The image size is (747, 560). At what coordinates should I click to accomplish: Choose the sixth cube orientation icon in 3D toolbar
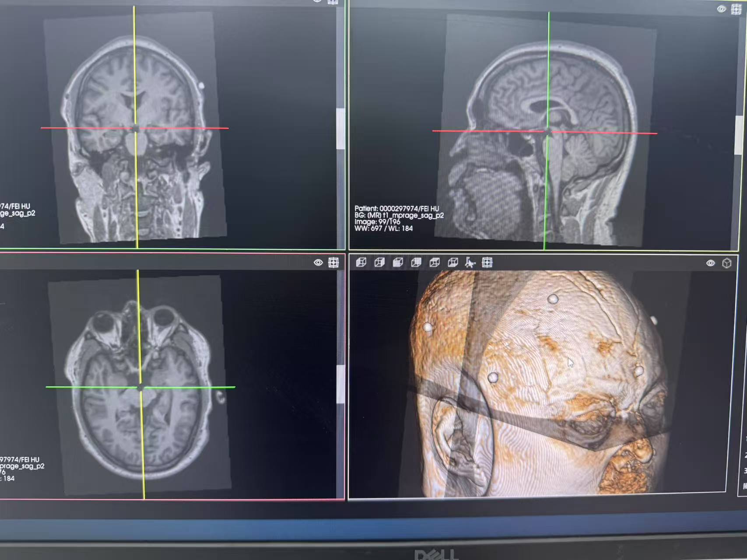click(x=453, y=262)
